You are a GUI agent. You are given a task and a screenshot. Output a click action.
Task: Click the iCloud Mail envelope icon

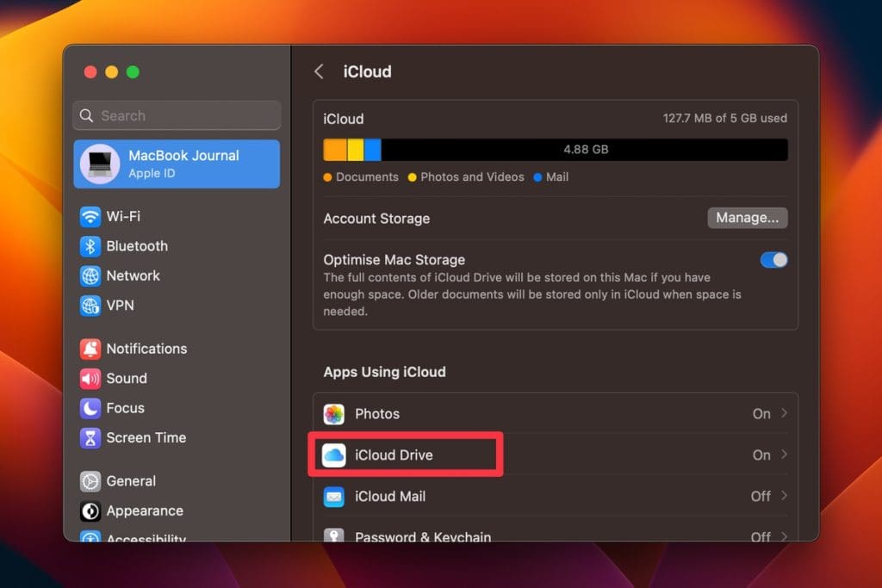click(x=334, y=497)
